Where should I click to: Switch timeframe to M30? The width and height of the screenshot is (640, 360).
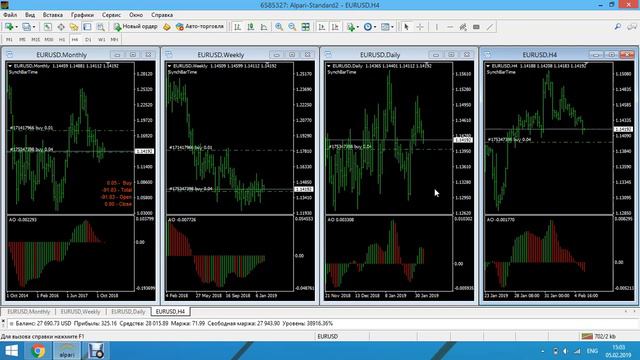[49, 40]
